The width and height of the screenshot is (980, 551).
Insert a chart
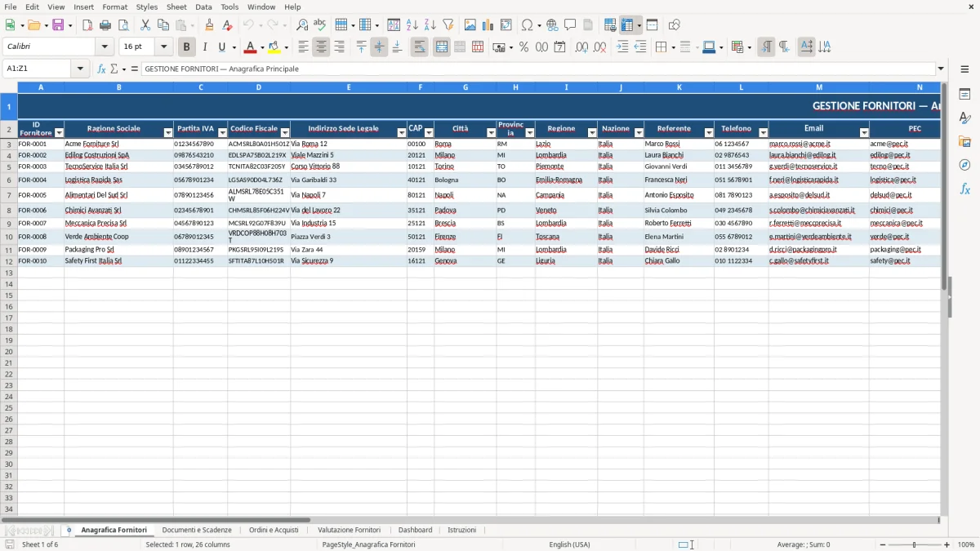click(488, 25)
